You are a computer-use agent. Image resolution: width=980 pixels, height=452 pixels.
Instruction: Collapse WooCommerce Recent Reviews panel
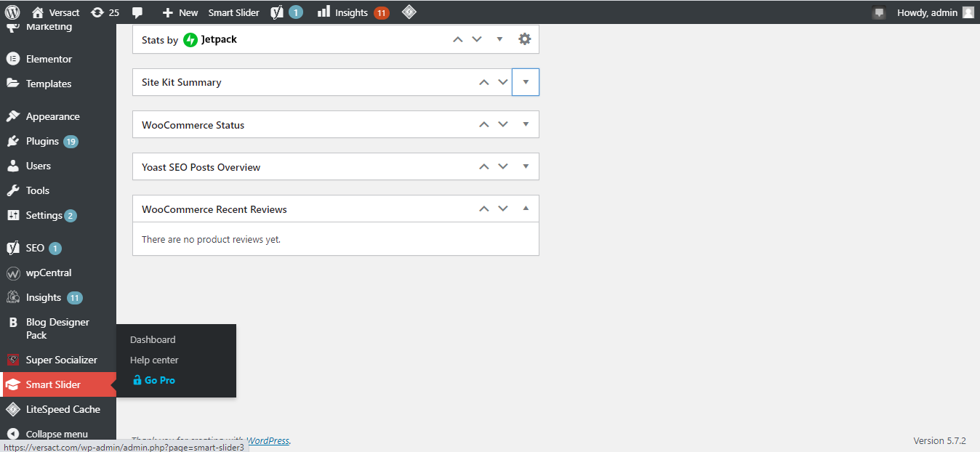click(x=526, y=209)
